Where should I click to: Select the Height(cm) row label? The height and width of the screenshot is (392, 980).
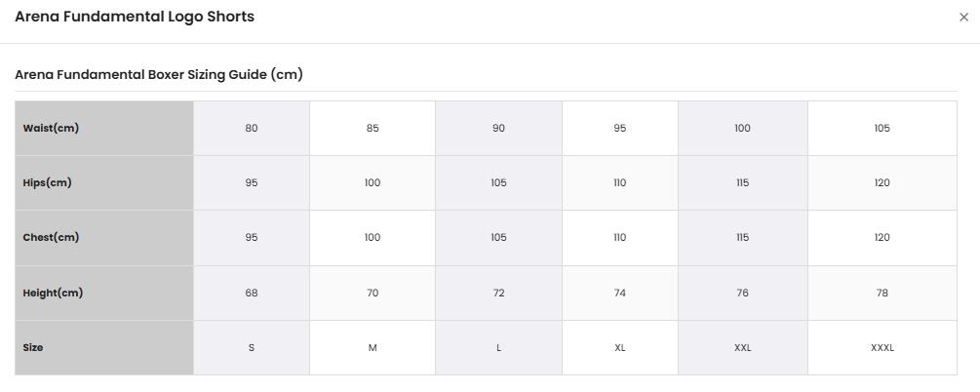104,293
